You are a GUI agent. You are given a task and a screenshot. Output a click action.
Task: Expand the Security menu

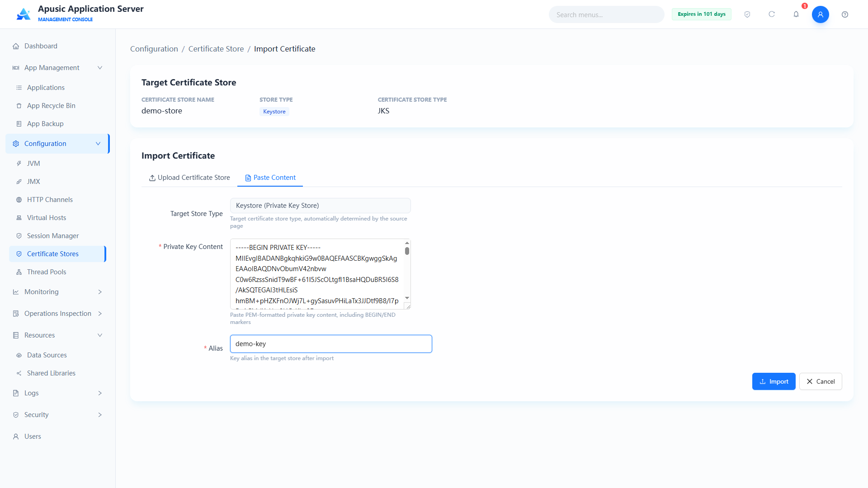57,415
